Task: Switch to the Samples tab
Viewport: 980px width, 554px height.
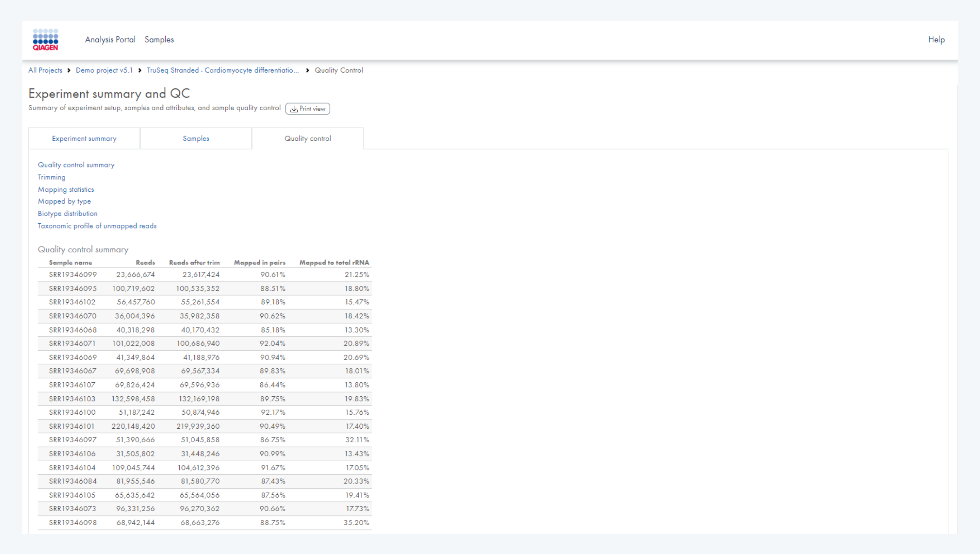Action: tap(195, 139)
